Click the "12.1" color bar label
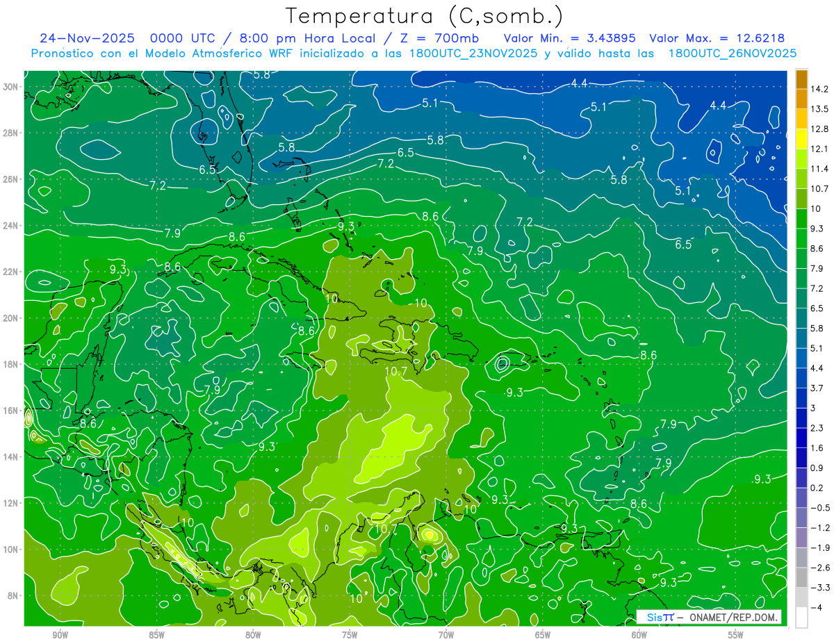Image resolution: width=834 pixels, height=644 pixels. pos(819,149)
